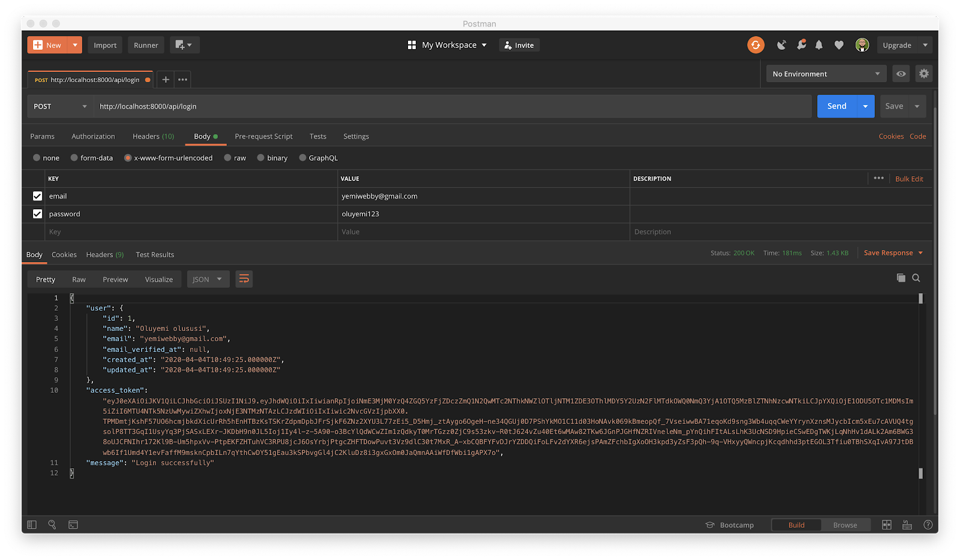
Task: Open POST method dropdown
Action: [x=60, y=106]
